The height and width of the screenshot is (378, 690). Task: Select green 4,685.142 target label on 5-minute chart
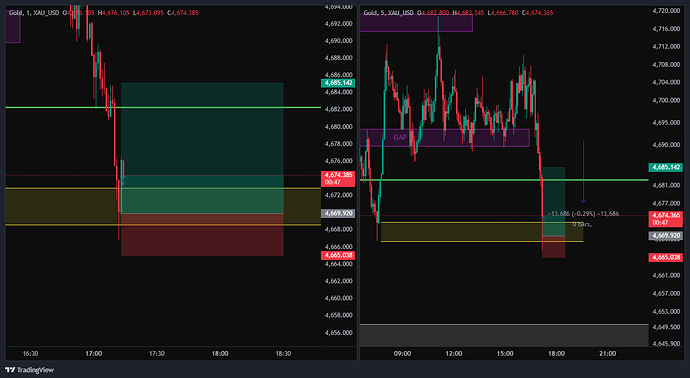[665, 167]
